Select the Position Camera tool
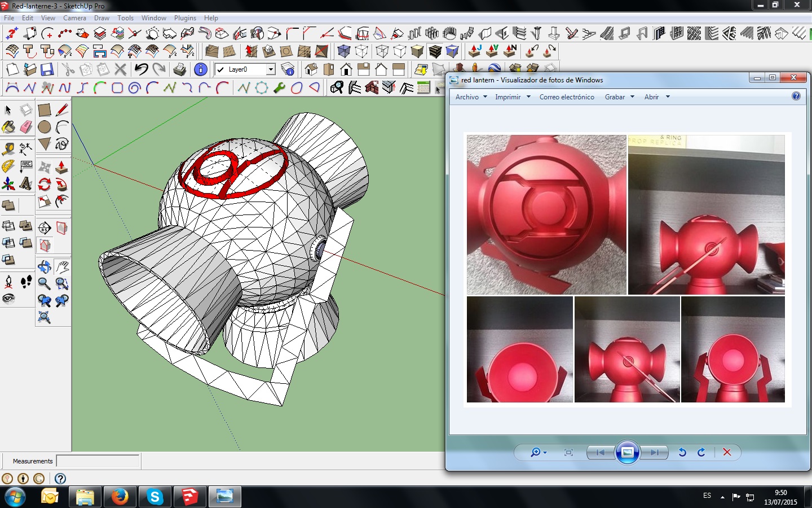 click(x=8, y=282)
